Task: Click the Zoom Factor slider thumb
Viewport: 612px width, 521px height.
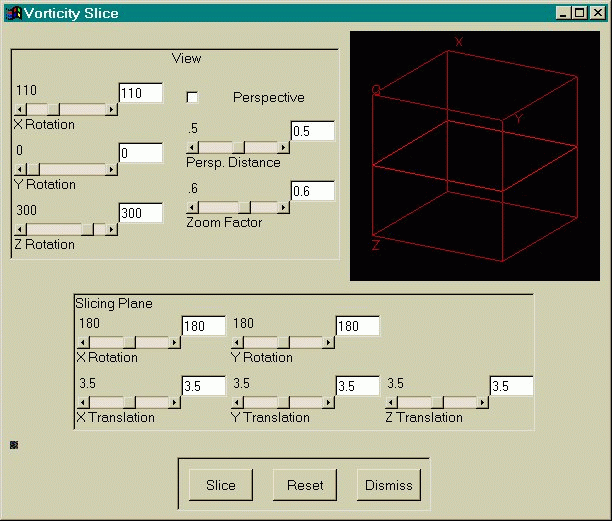Action: [245, 207]
